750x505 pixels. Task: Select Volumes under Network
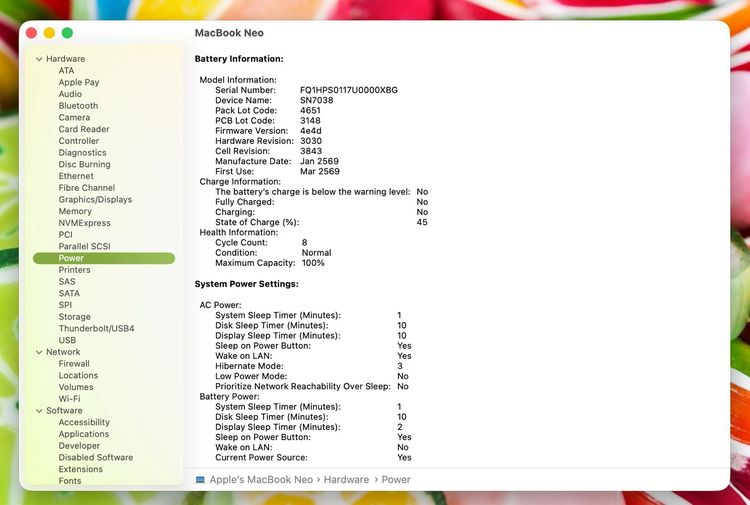[x=76, y=387]
